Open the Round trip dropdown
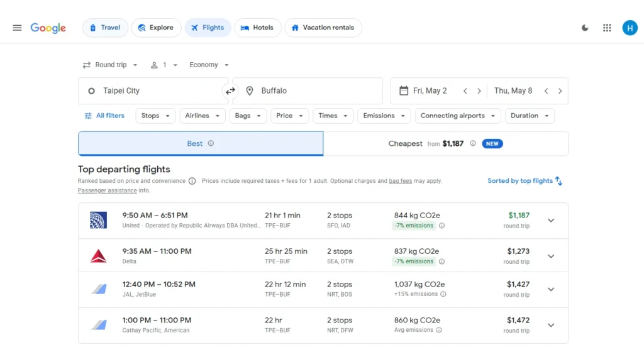 click(110, 65)
